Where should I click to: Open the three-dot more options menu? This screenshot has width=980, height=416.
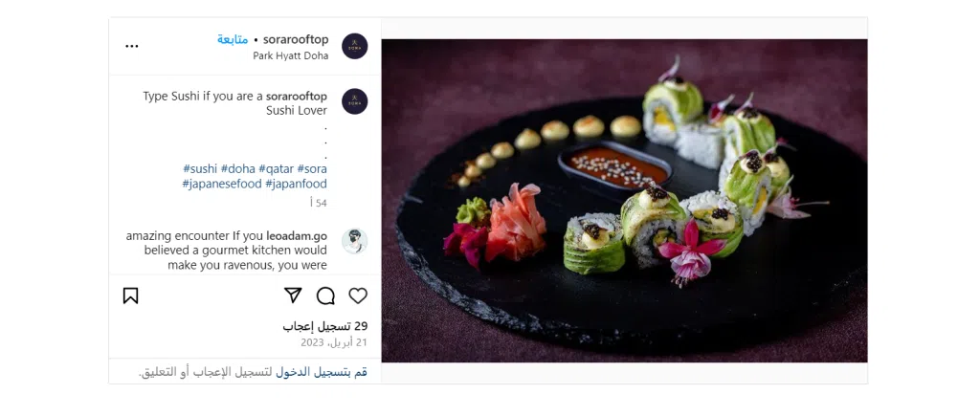[132, 46]
